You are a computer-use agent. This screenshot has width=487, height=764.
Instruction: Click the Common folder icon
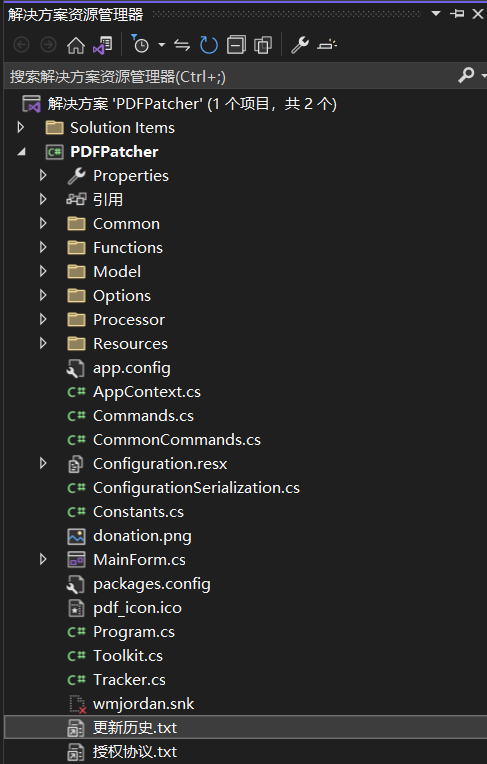pyautogui.click(x=76, y=224)
